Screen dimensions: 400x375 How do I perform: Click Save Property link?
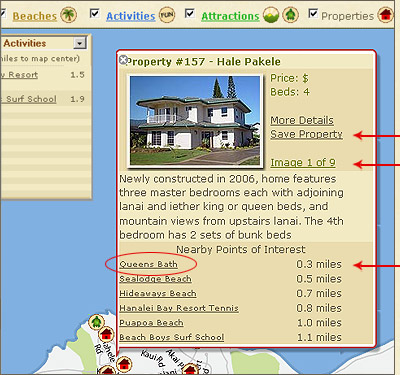coord(306,134)
